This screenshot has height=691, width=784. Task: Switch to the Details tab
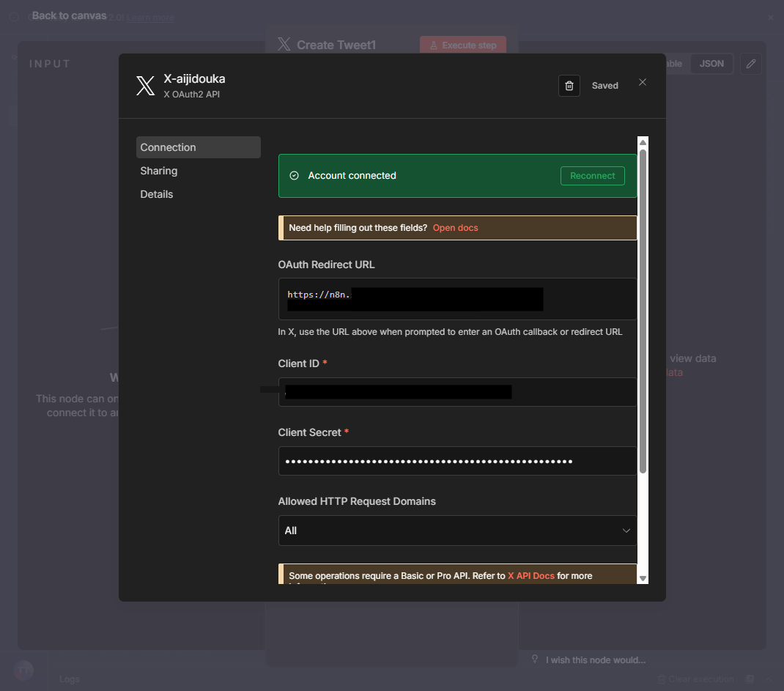[157, 194]
